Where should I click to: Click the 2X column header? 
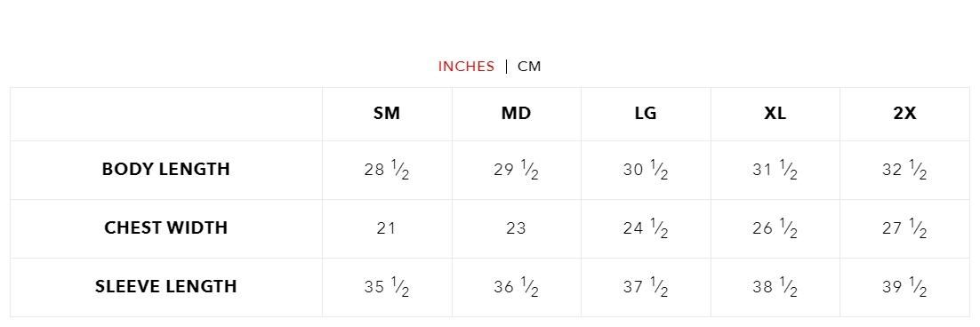pyautogui.click(x=904, y=114)
